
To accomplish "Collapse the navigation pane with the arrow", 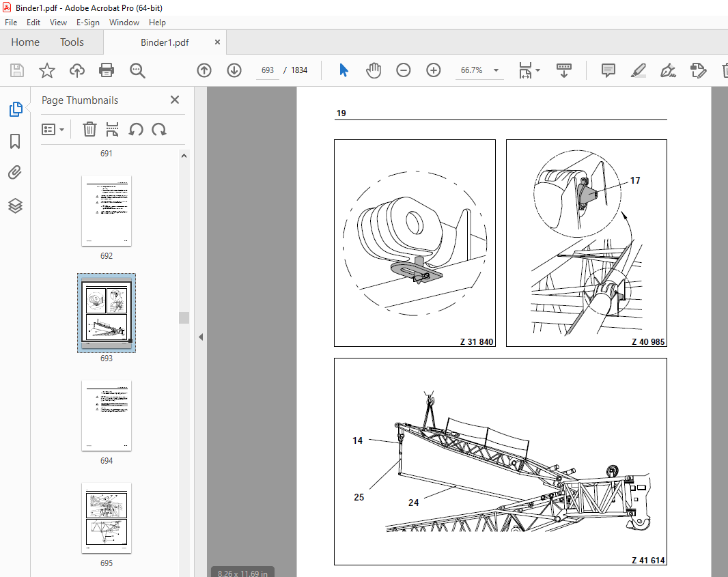I will 201,337.
